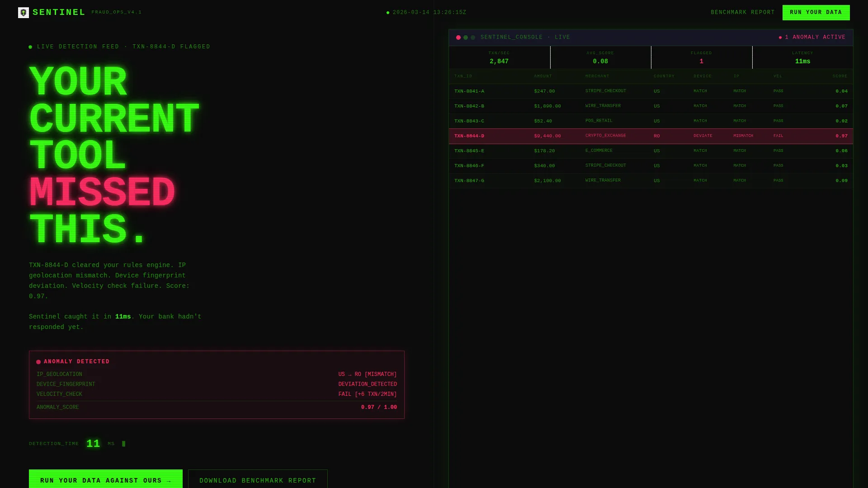Select flagged row TXN-8844-D
Viewport: 868px width, 488px height.
pos(651,136)
